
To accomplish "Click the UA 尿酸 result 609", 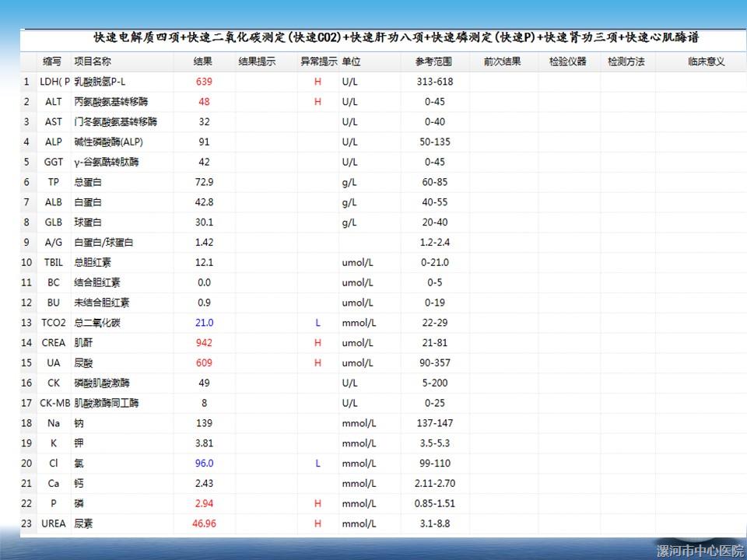I will (x=204, y=363).
